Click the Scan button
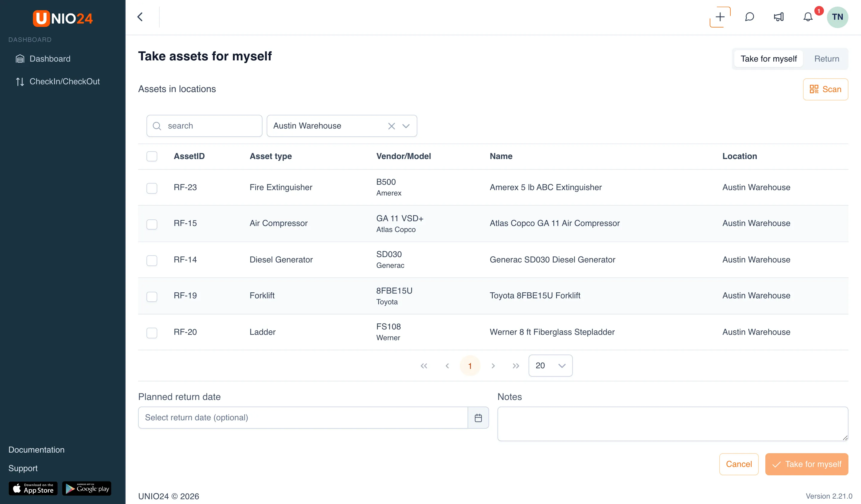This screenshot has width=861, height=504. point(825,89)
